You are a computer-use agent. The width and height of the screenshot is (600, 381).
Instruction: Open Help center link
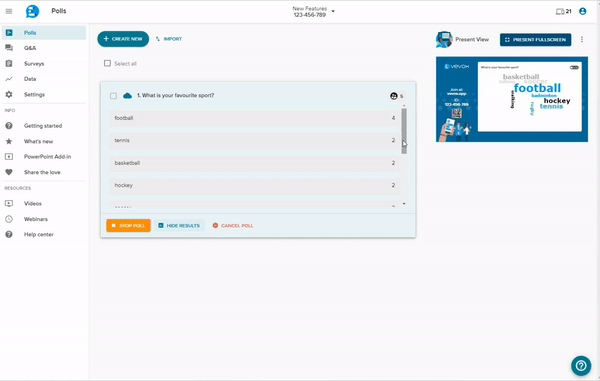39,234
